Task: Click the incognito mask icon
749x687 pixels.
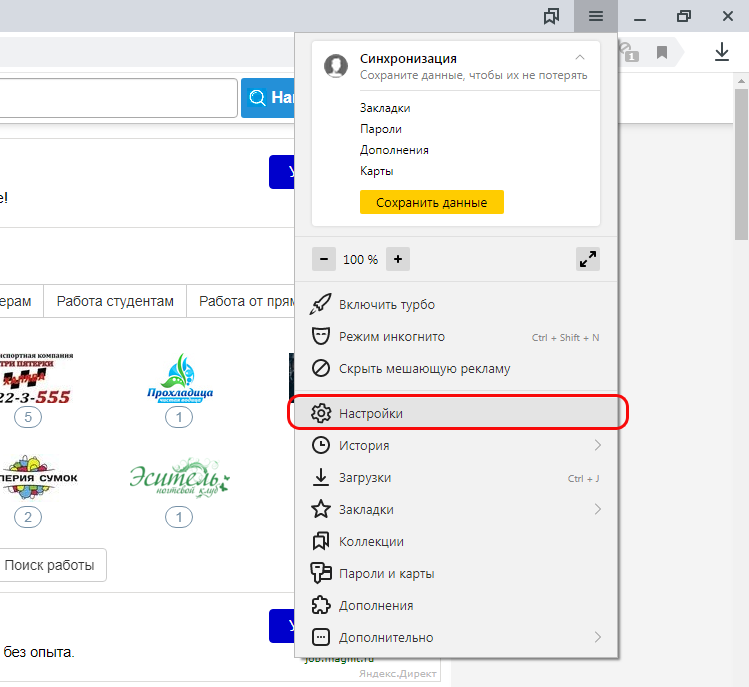Action: [x=321, y=336]
